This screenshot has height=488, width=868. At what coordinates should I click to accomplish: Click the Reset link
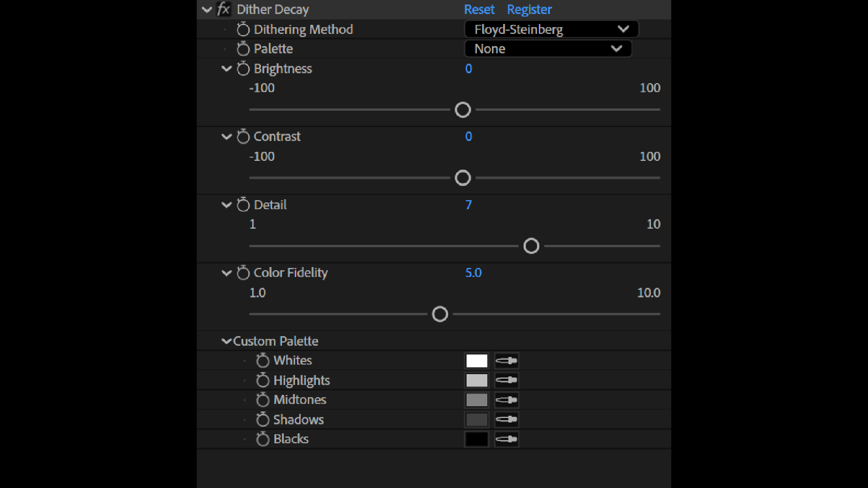[x=479, y=9]
